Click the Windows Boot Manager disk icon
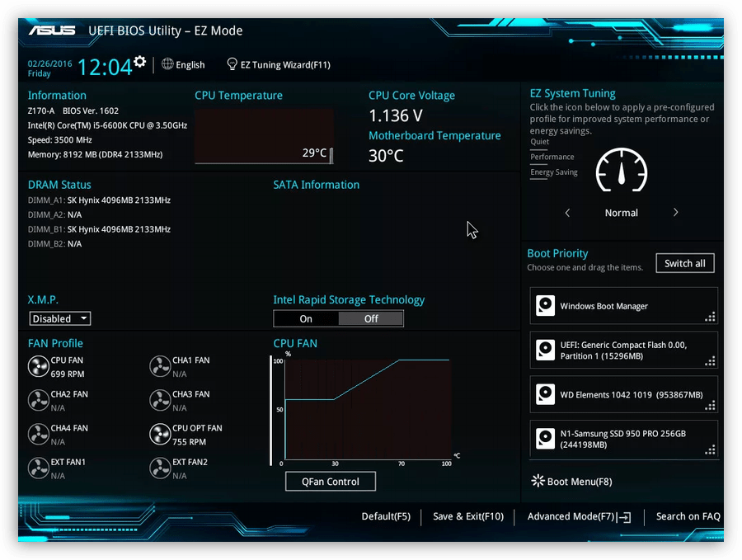The height and width of the screenshot is (560, 742). click(x=545, y=306)
